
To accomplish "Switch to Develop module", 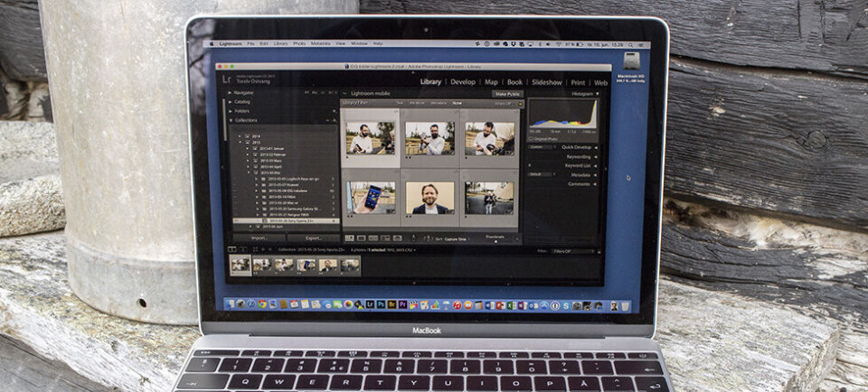I will 463,82.
